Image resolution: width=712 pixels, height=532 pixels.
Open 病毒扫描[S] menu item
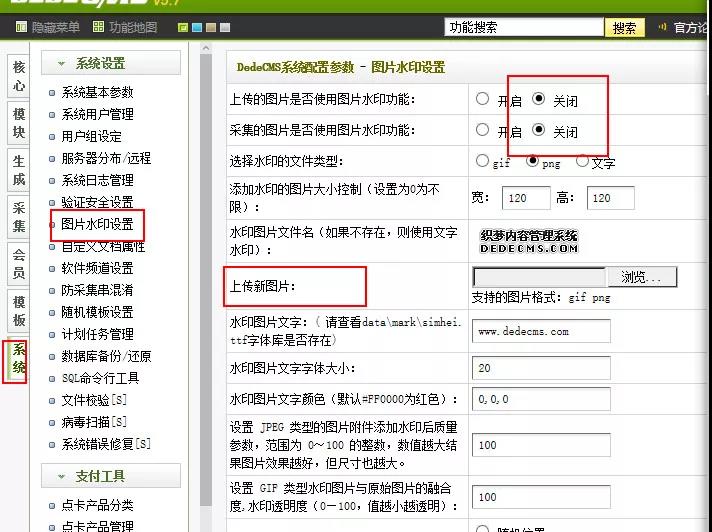(x=94, y=422)
